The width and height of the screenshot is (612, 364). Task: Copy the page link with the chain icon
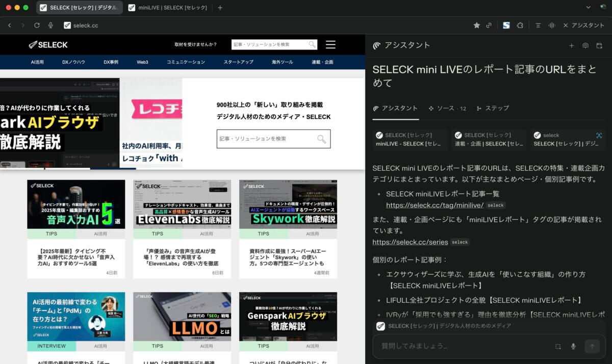point(489,25)
